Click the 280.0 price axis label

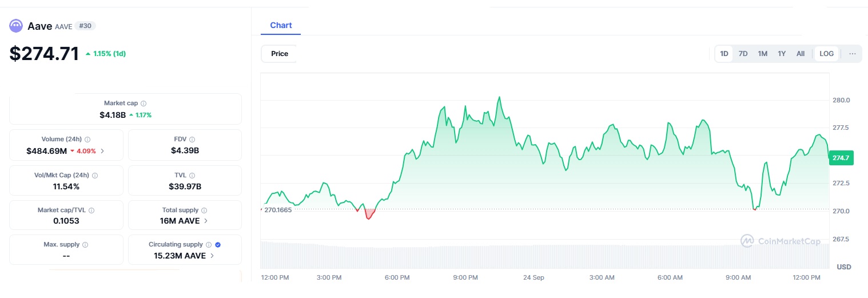pyautogui.click(x=842, y=100)
